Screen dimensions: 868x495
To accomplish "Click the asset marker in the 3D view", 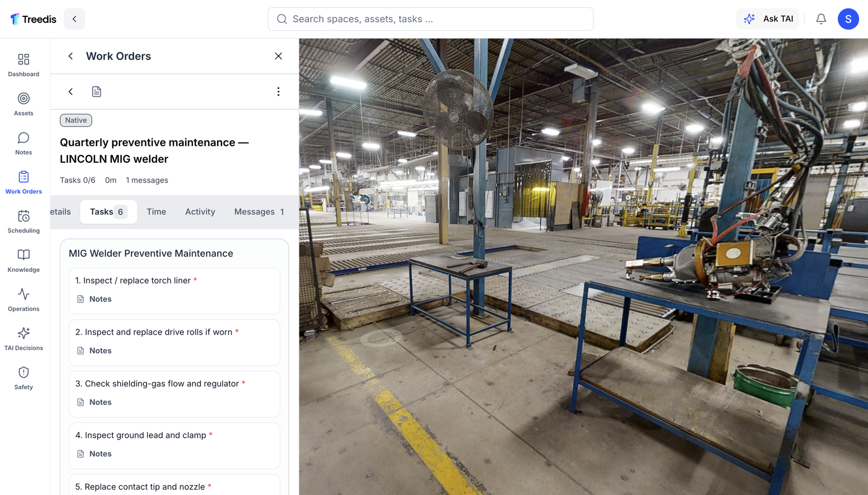I will tap(366, 200).
